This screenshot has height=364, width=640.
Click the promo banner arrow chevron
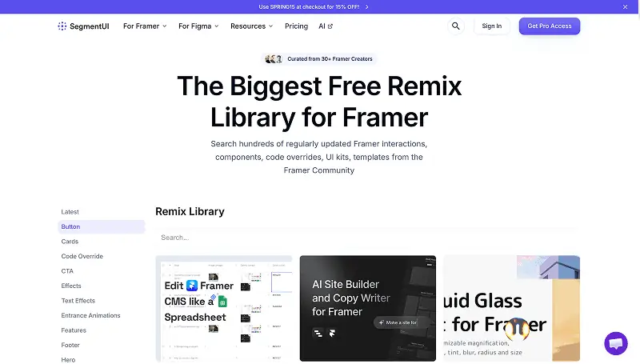click(x=366, y=7)
